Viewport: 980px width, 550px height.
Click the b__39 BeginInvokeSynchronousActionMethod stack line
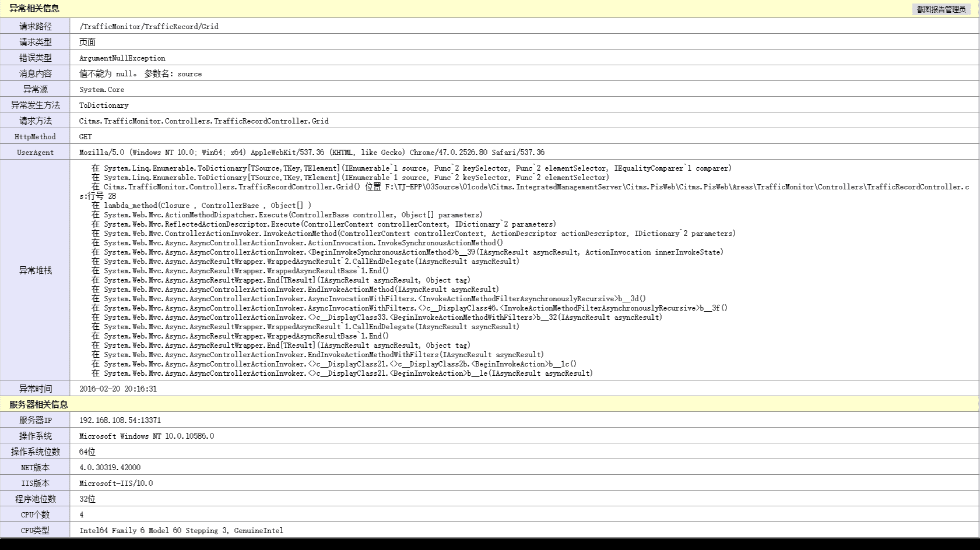(x=408, y=252)
